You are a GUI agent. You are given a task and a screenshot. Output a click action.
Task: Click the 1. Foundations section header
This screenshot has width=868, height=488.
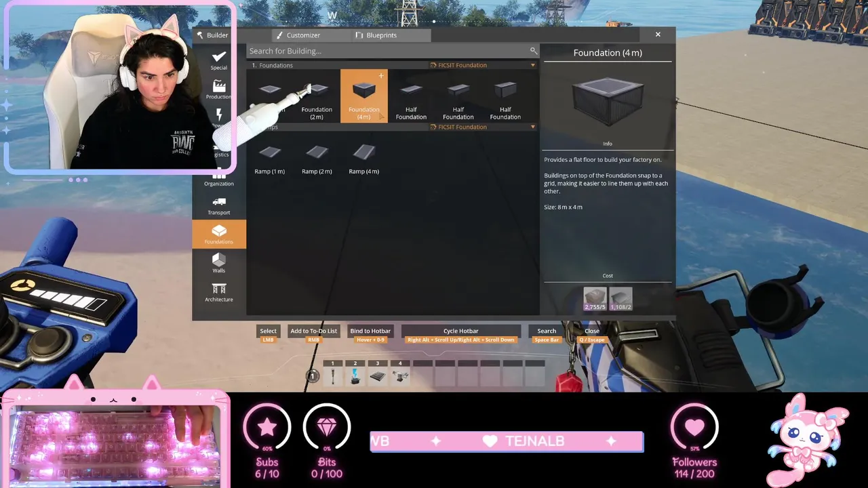(273, 65)
